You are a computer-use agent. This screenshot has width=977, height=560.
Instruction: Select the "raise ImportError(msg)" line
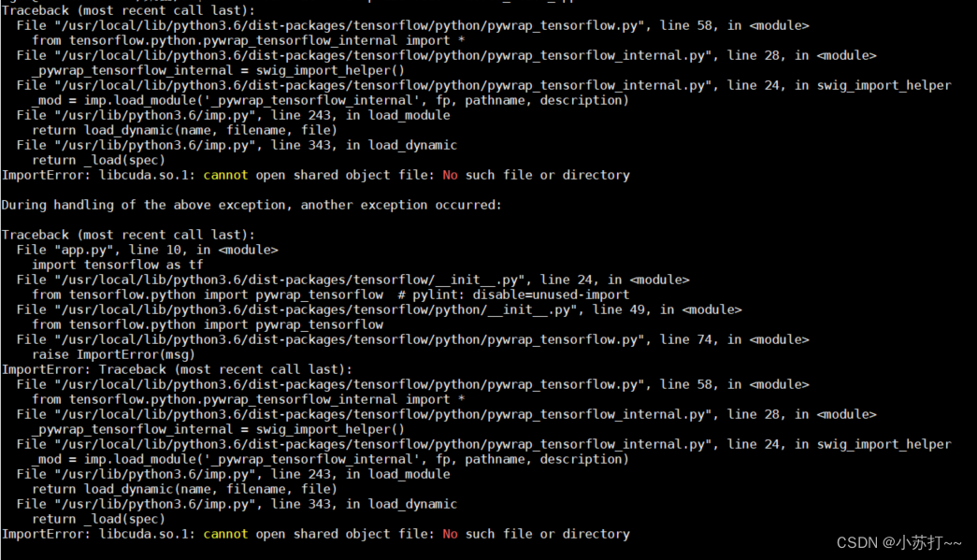point(113,354)
